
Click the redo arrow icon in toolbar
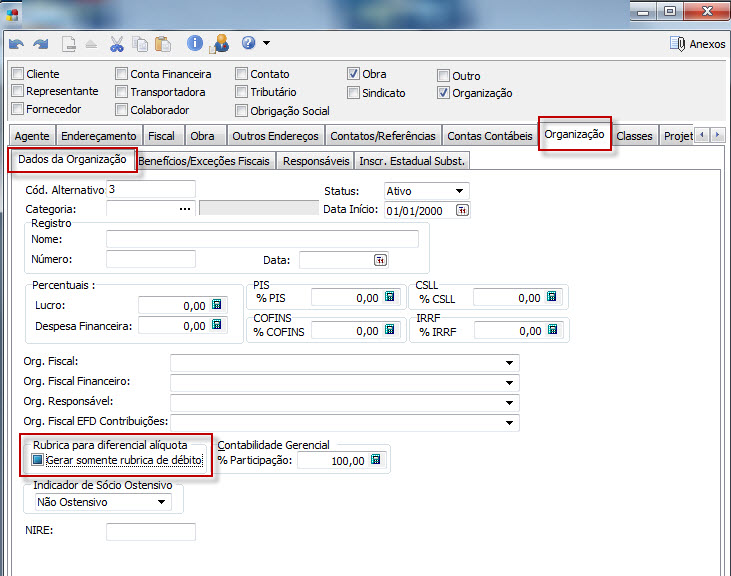point(40,44)
